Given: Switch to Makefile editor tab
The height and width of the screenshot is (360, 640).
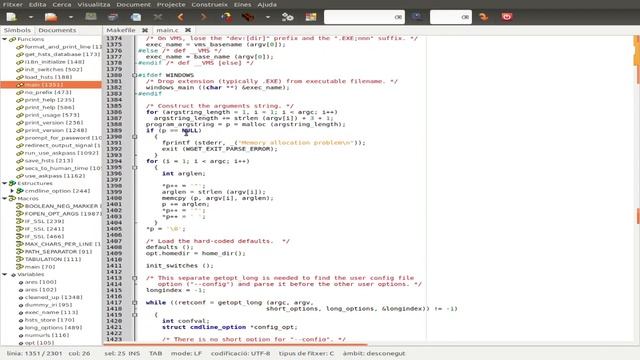Looking at the screenshot, I should click(120, 30).
